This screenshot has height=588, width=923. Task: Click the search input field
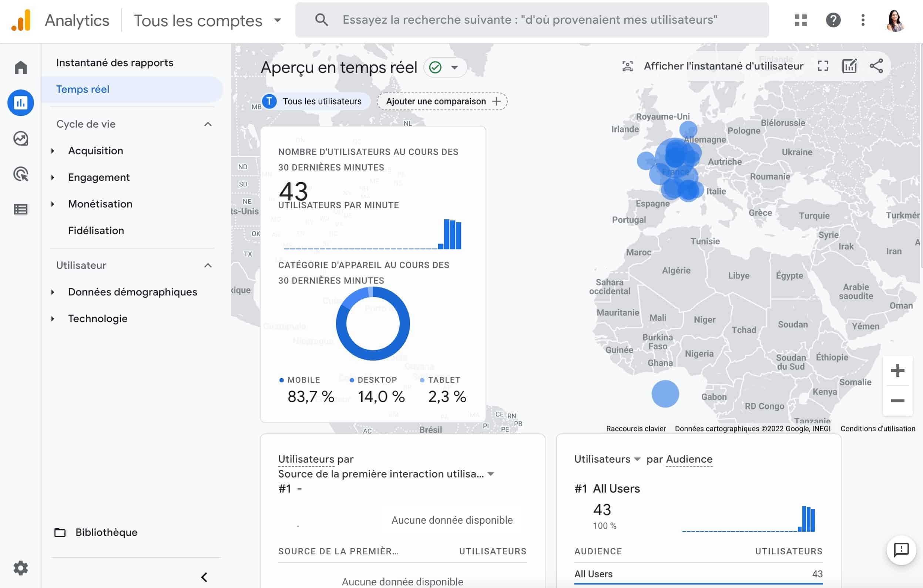(x=532, y=20)
